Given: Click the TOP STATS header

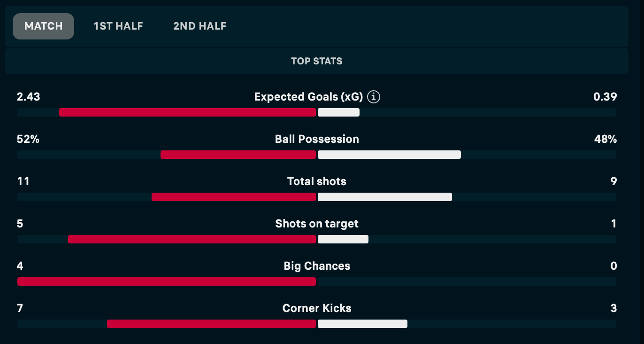Looking at the screenshot, I should 316,61.
